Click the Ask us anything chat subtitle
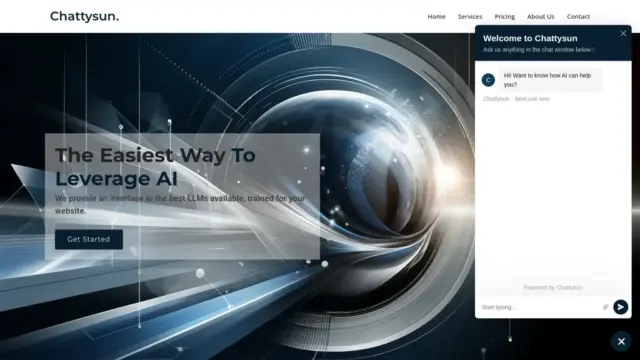Image resolution: width=640 pixels, height=360 pixels. coord(537,50)
